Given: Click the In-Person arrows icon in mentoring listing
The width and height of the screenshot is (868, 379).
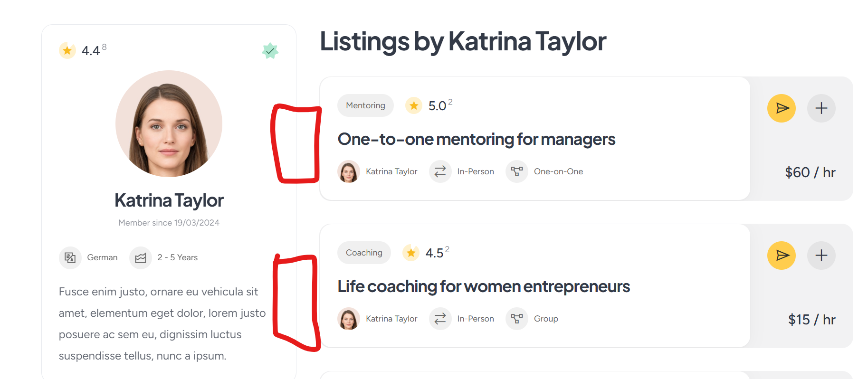Looking at the screenshot, I should point(440,171).
